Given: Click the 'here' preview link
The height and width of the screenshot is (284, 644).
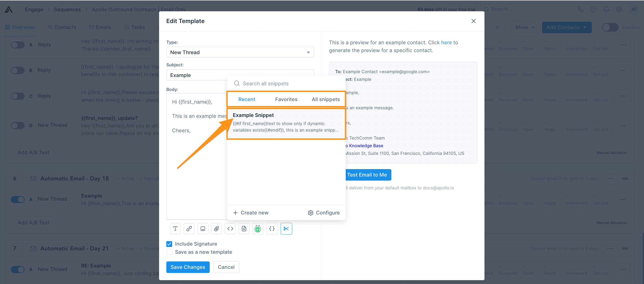Looking at the screenshot, I should (x=446, y=42).
